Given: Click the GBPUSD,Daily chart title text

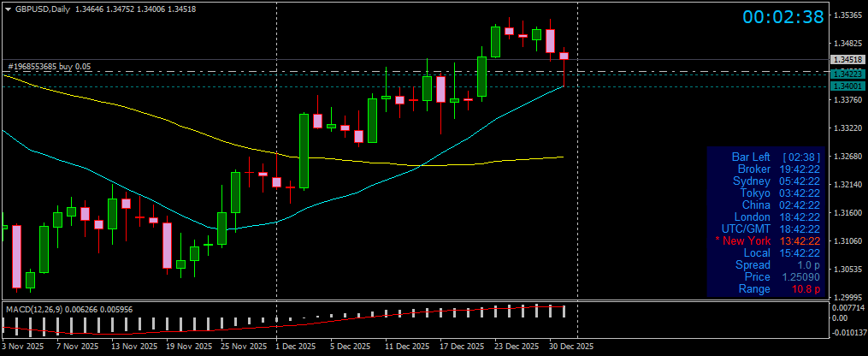Looking at the screenshot, I should pyautogui.click(x=43, y=9).
